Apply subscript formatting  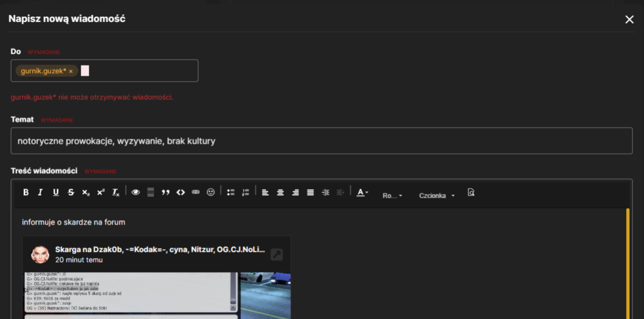[86, 193]
